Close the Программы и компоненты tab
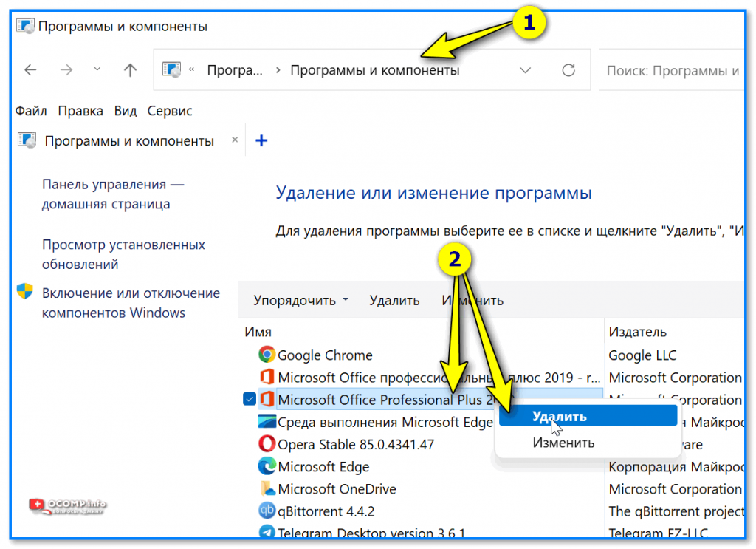Screen dimensions: 756x549 tap(235, 140)
